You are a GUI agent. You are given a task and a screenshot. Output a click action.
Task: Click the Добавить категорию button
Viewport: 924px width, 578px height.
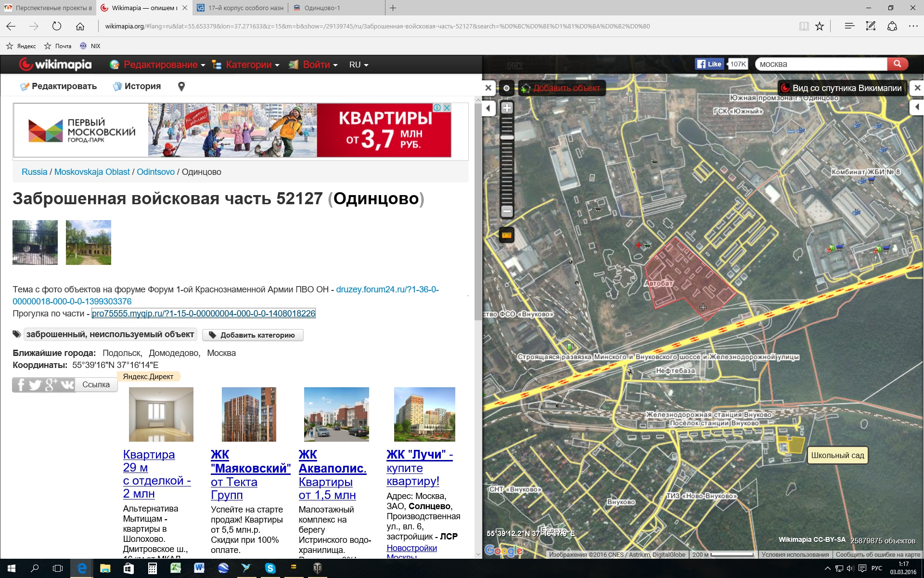[253, 335]
